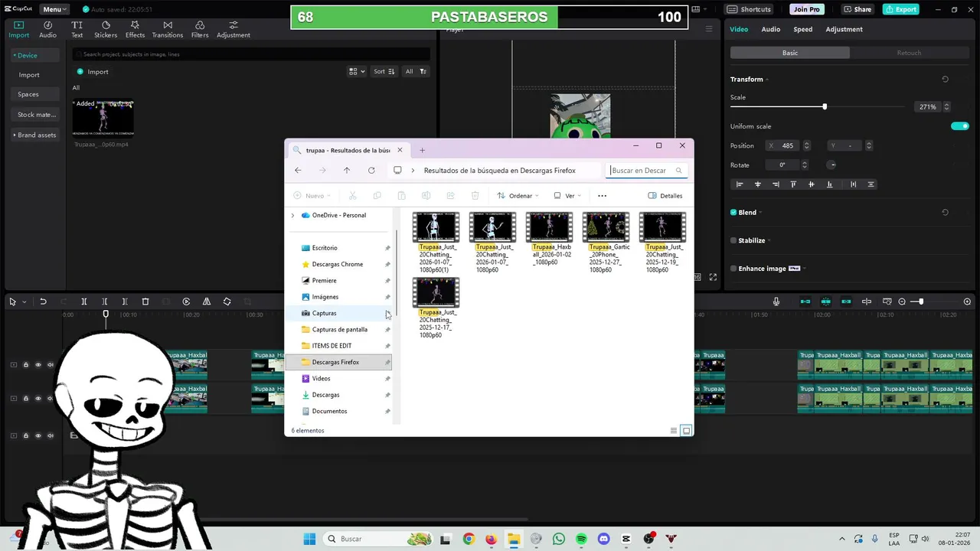The width and height of the screenshot is (980, 551).
Task: Open the Transitions tab in CapCut
Action: click(x=168, y=30)
